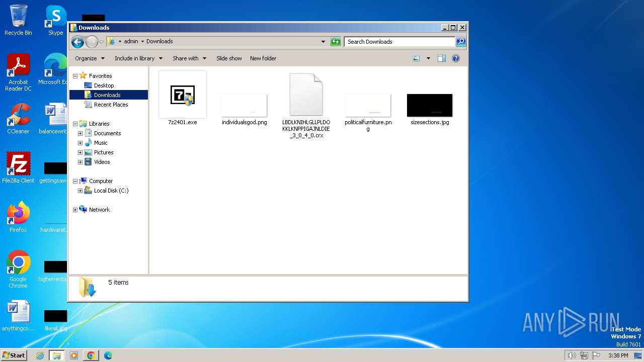Open Recent Places
644x362 pixels.
click(111, 105)
